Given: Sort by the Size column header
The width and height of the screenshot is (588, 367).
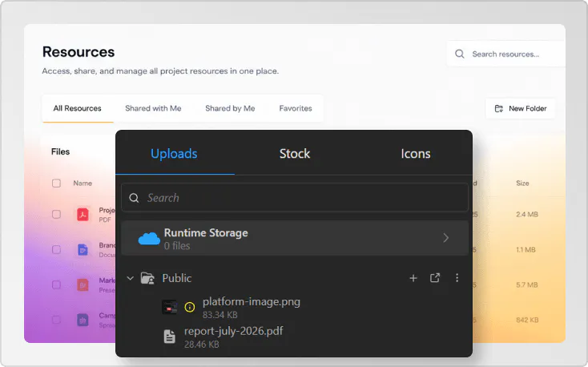Looking at the screenshot, I should click(522, 183).
